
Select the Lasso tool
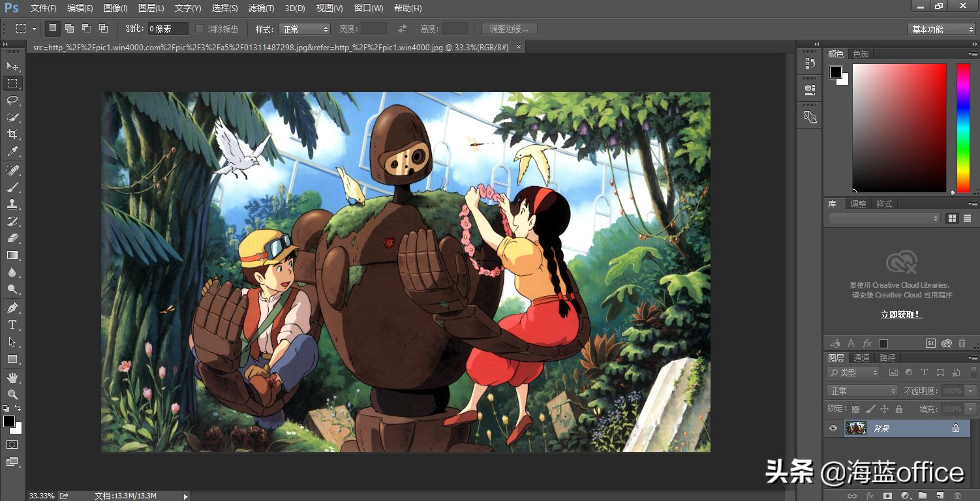[x=12, y=100]
